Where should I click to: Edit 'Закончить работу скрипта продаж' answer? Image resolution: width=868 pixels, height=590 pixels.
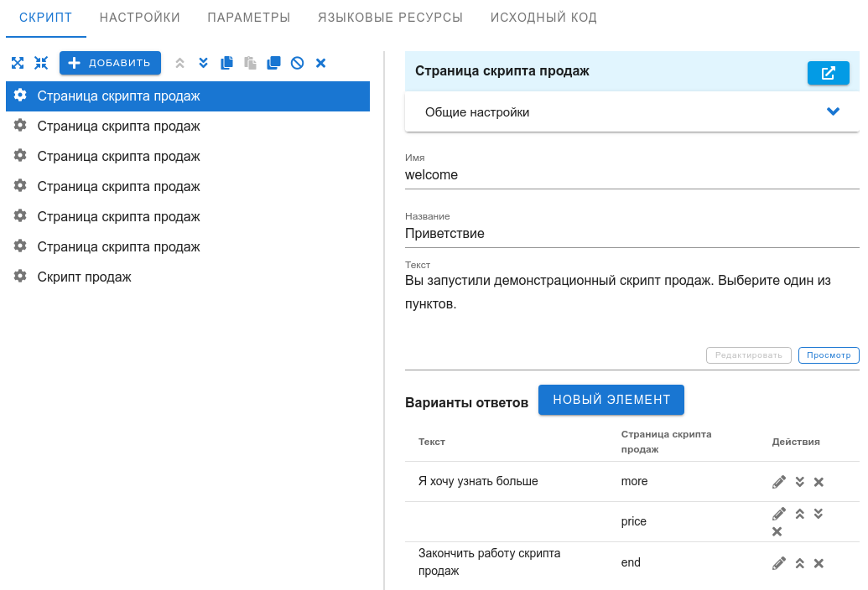(x=779, y=563)
